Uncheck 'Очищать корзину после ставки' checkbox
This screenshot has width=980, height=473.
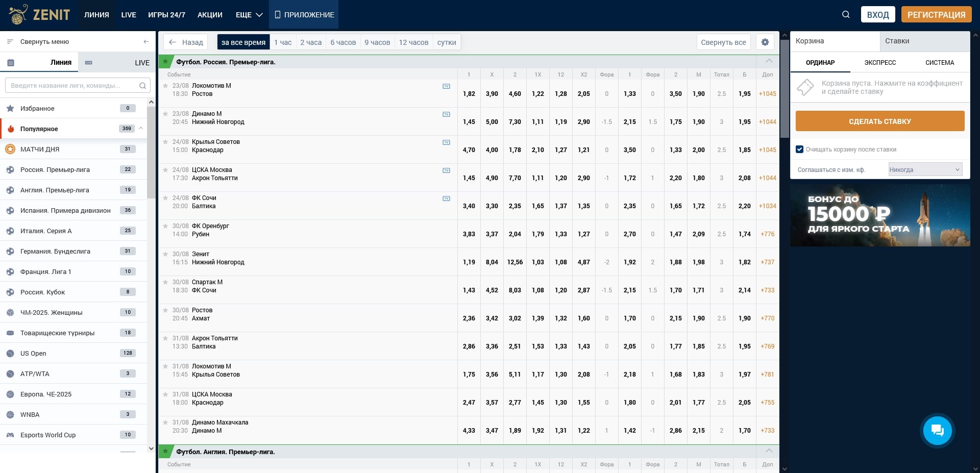pos(799,150)
